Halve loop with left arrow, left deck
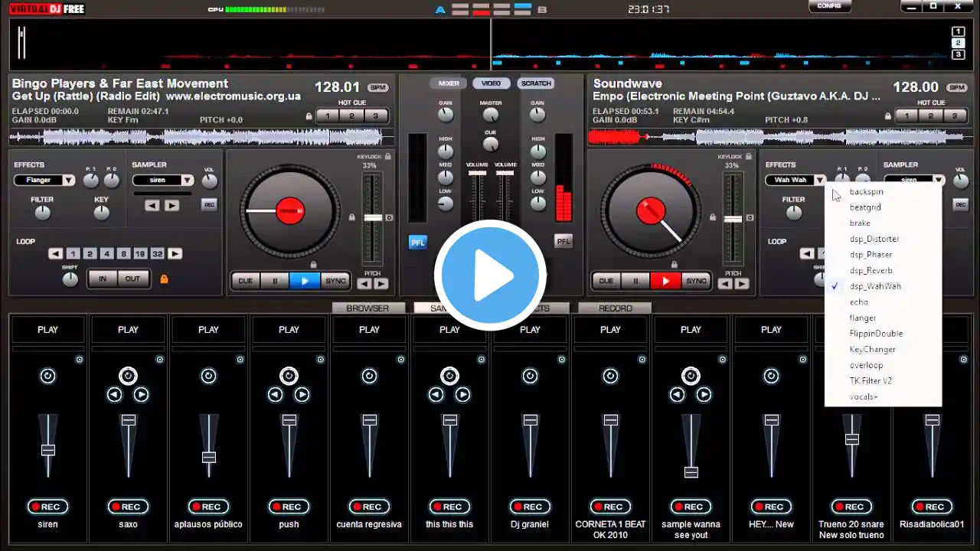The height and width of the screenshot is (551, 980). [56, 254]
